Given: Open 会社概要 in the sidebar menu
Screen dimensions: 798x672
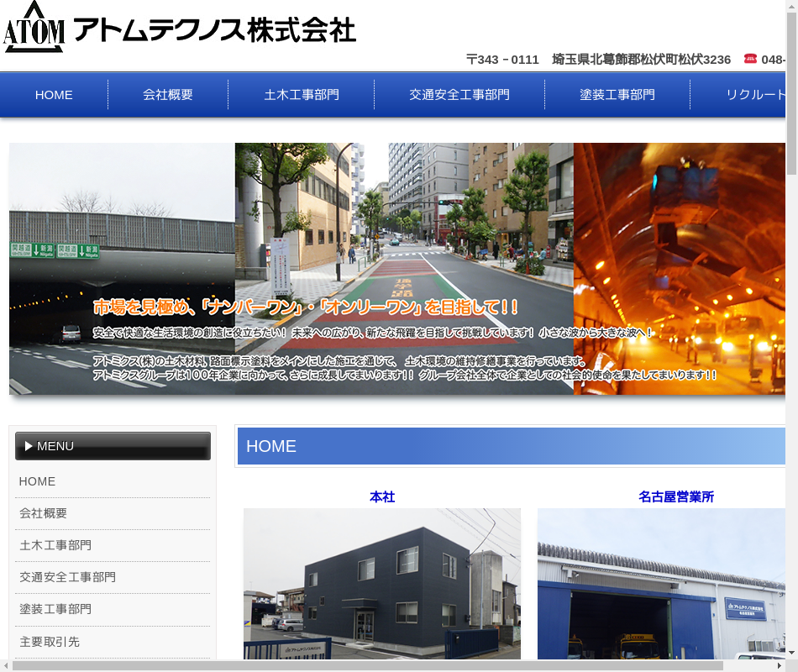Looking at the screenshot, I should (44, 513).
